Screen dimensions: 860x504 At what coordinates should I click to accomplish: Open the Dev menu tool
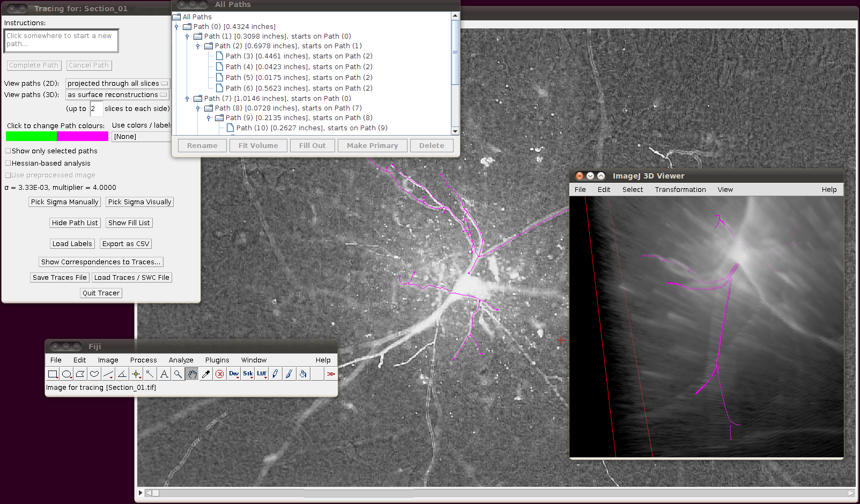pyautogui.click(x=234, y=374)
